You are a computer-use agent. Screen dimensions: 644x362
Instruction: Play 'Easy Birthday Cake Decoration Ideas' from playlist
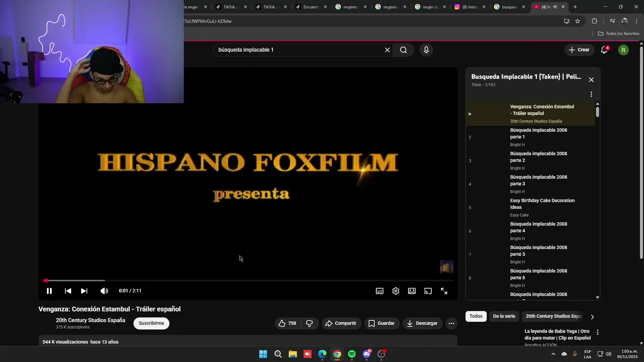point(530,208)
